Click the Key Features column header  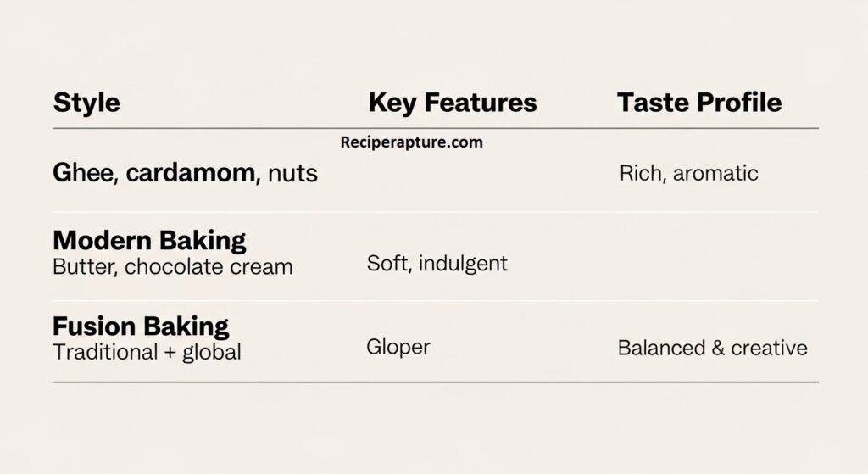pos(452,103)
